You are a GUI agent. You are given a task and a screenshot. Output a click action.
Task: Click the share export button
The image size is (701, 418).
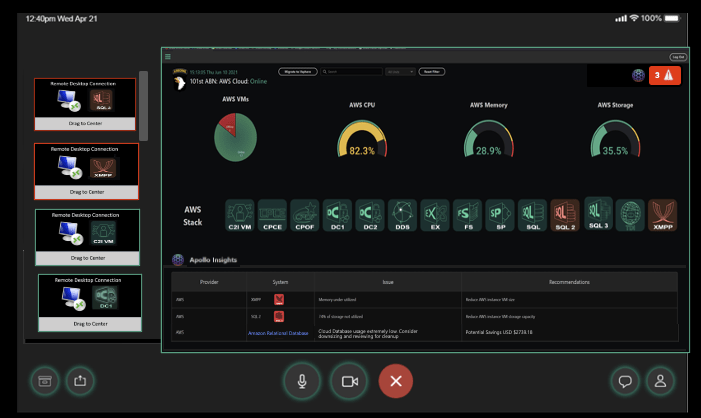coord(80,381)
